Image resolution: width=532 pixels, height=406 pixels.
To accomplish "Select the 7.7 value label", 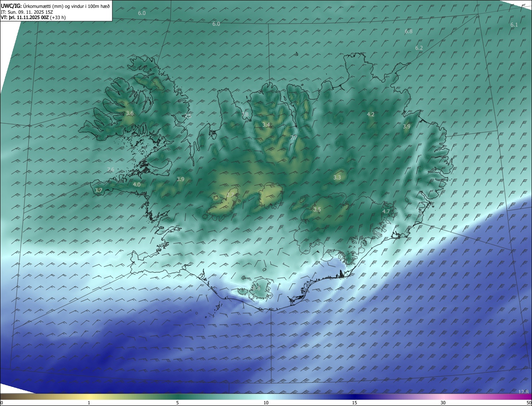I will click(x=293, y=137).
